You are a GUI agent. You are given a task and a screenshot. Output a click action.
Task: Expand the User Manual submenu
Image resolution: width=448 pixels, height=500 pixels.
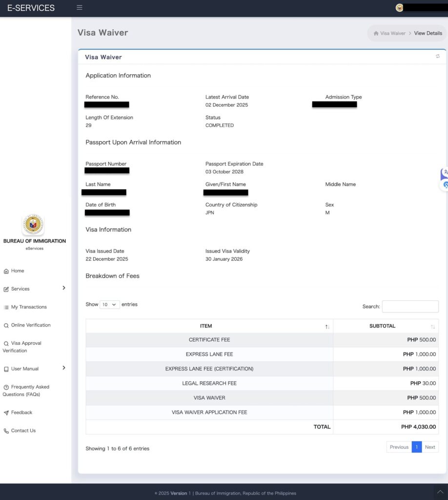click(63, 368)
